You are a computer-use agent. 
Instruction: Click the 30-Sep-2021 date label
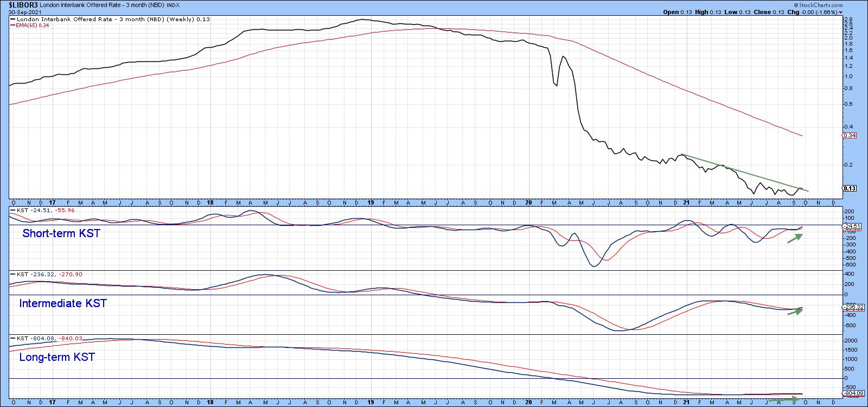tap(21, 12)
